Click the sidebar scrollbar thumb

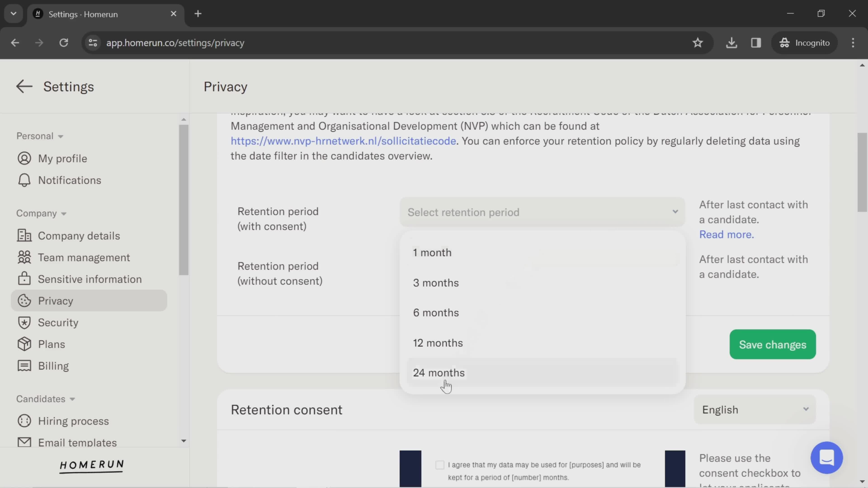point(184,200)
